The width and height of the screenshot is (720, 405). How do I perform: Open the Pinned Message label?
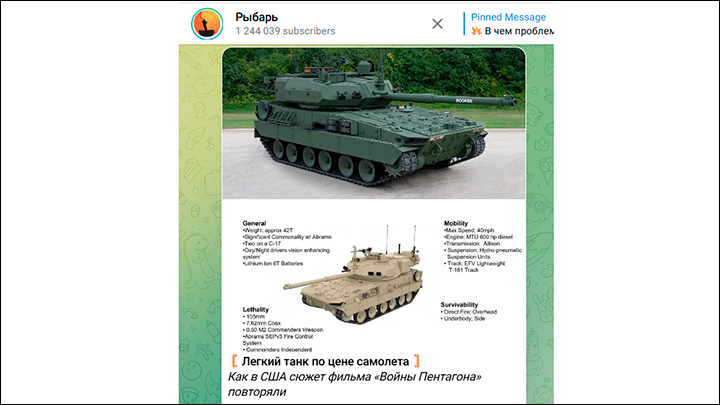[508, 17]
